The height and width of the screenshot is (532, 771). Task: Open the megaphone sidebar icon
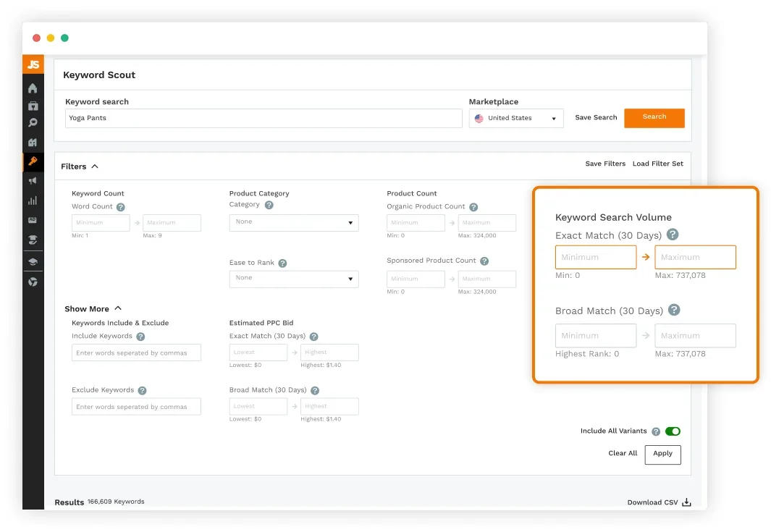pos(33,181)
